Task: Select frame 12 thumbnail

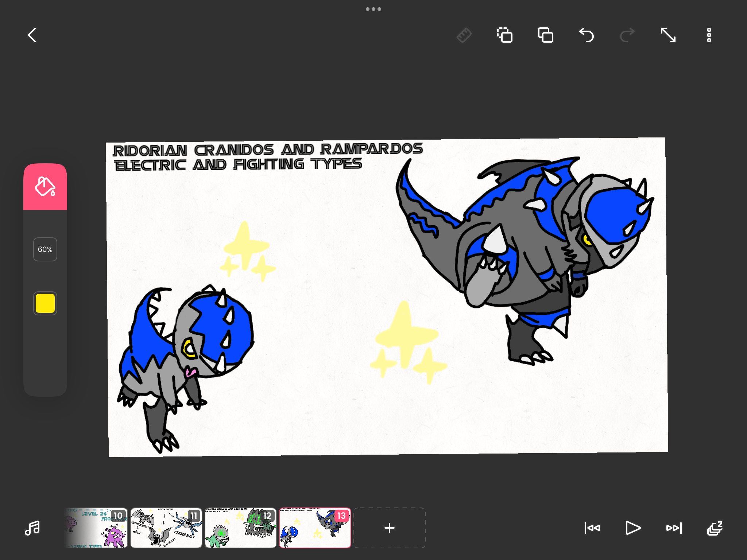Action: point(241,528)
